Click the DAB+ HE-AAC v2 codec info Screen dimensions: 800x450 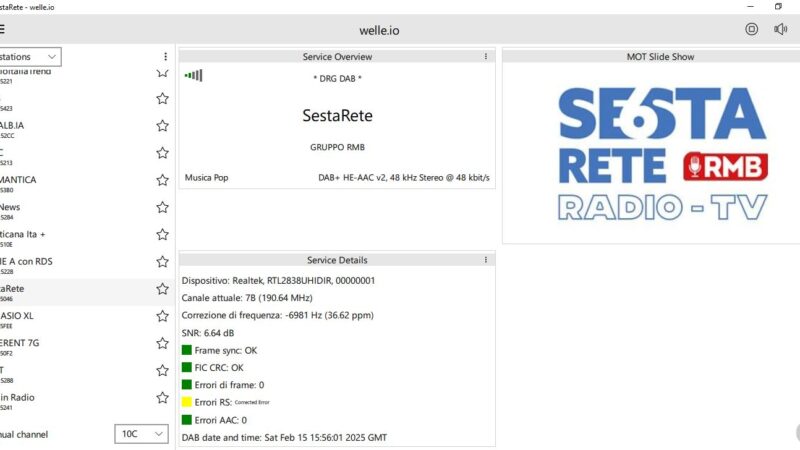(404, 178)
